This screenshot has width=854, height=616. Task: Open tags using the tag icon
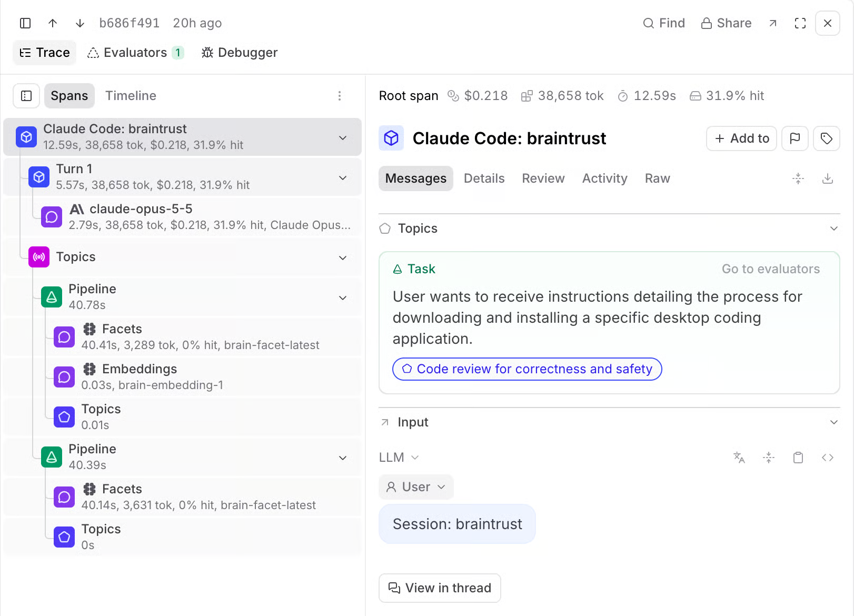tap(827, 138)
